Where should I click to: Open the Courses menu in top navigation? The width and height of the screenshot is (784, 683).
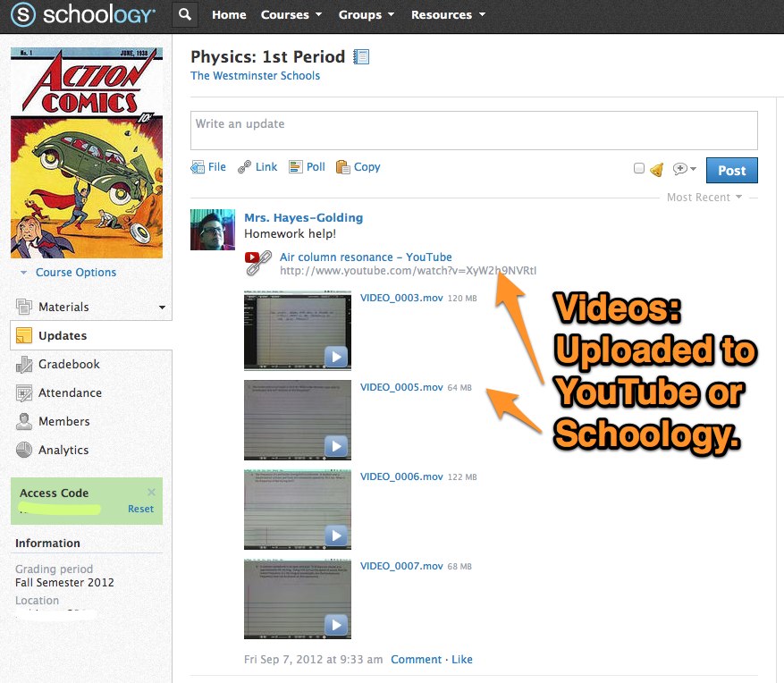click(x=284, y=15)
